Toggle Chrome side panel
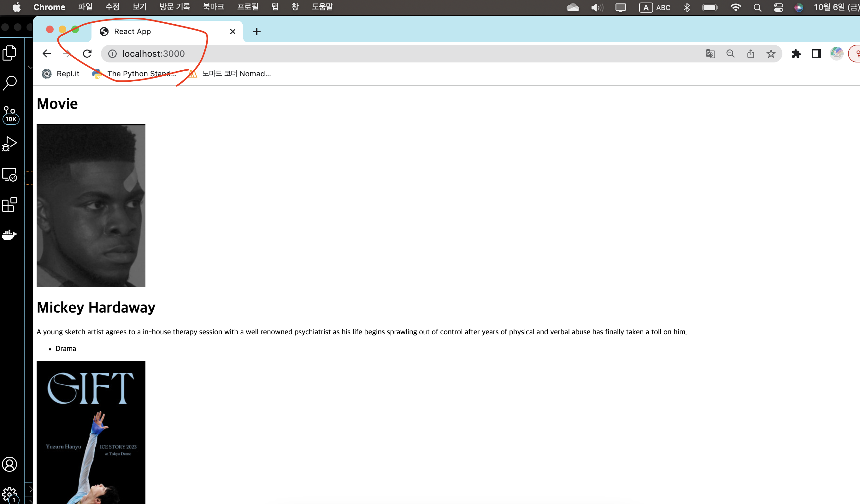This screenshot has width=860, height=504. coord(816,54)
